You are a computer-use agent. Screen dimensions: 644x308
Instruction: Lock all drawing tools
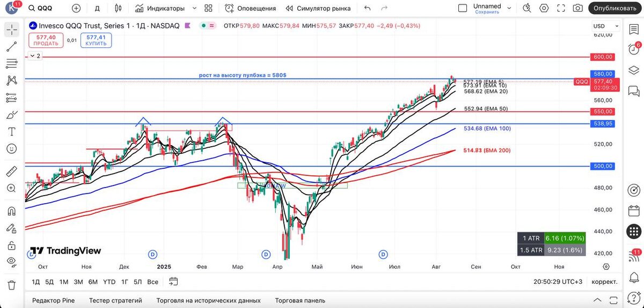pos(12,245)
